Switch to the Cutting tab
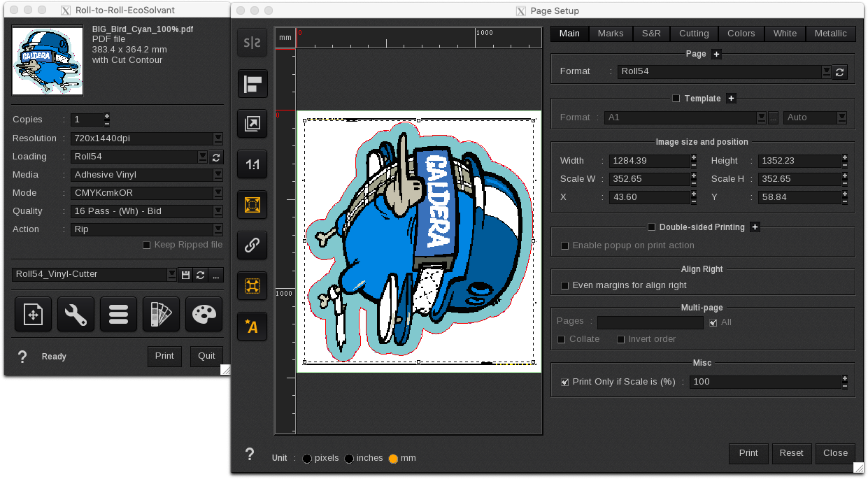 694,34
